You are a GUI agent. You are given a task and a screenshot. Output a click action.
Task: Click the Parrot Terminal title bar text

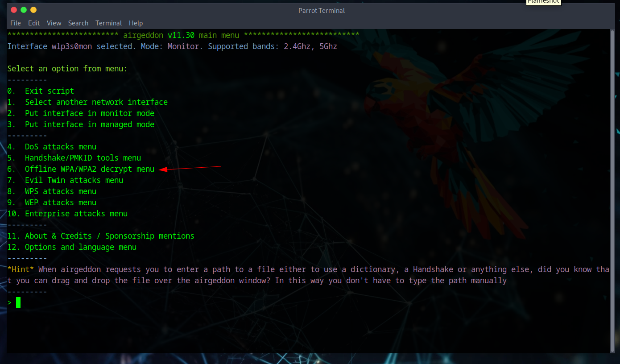(x=321, y=11)
